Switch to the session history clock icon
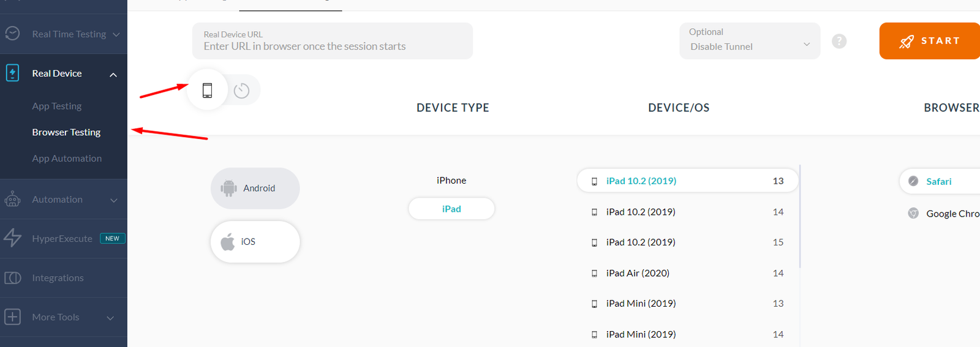Viewport: 980px width, 347px height. [x=242, y=91]
